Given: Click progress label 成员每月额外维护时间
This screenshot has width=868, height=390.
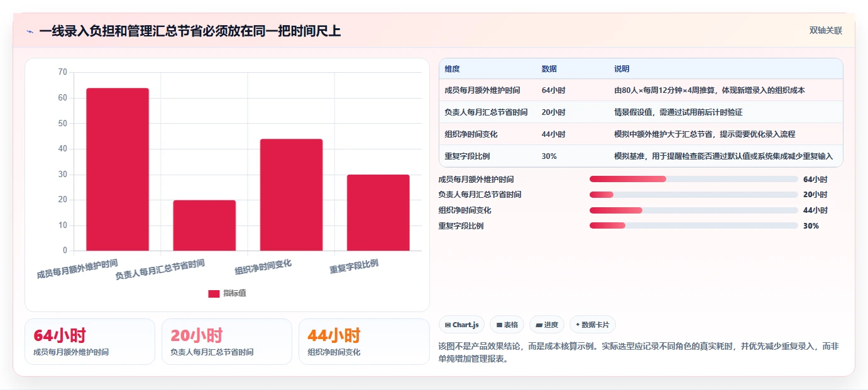Looking at the screenshot, I should 476,180.
